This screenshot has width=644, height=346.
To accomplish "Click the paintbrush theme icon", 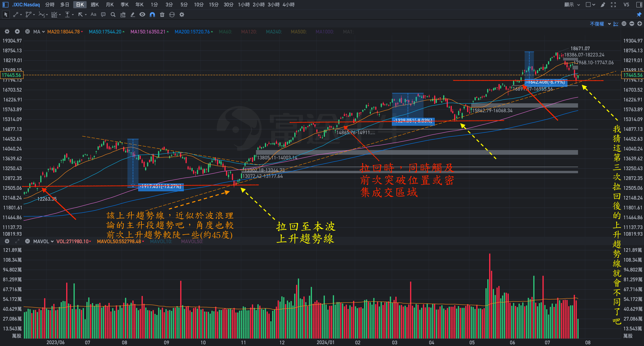I will 603,5.
